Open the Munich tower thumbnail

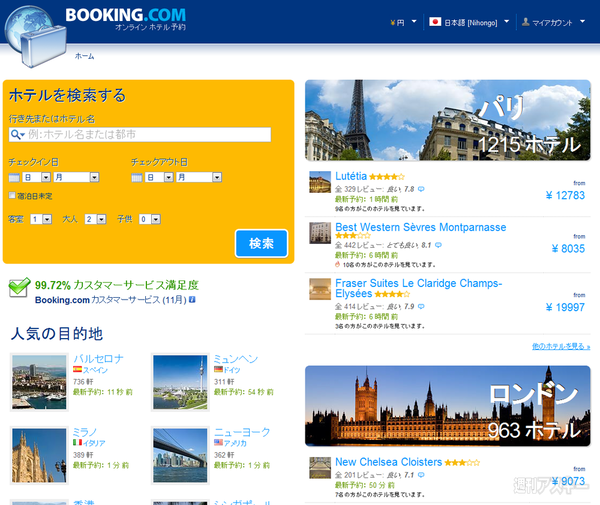[180, 382]
